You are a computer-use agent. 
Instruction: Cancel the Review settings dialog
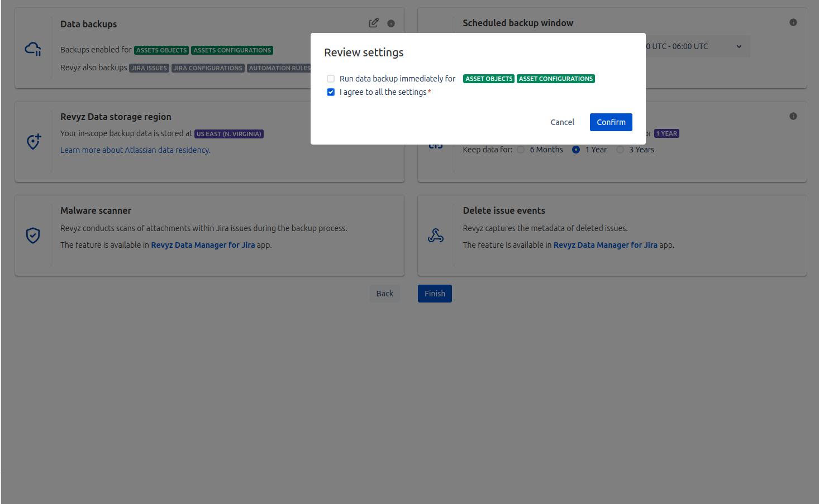(x=562, y=122)
